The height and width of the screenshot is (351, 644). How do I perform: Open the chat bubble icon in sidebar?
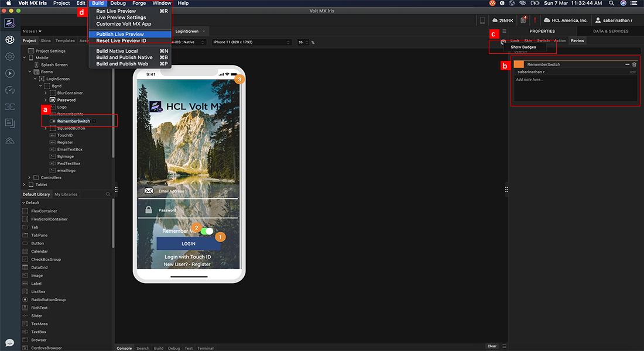[9, 342]
